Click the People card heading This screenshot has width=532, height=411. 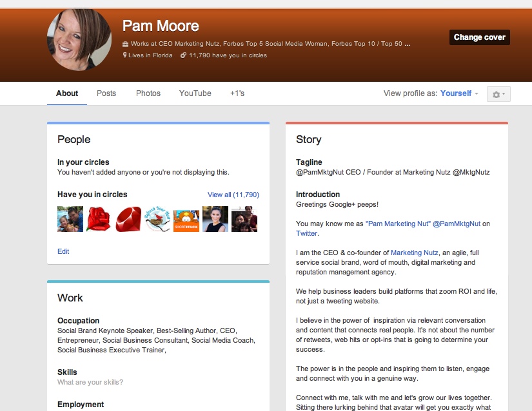[x=74, y=139]
